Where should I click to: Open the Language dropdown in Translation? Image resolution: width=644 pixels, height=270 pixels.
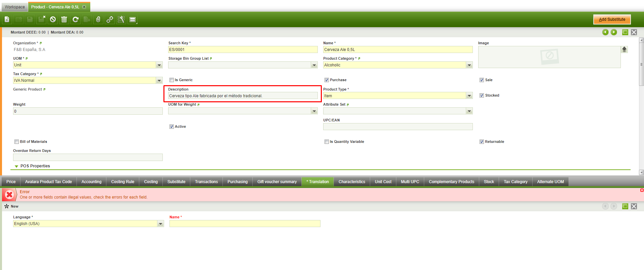161,224
